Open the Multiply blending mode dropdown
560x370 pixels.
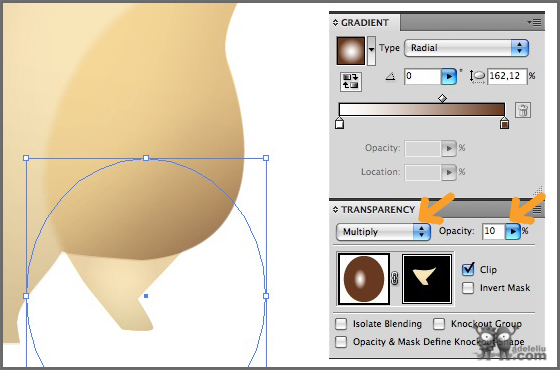(383, 232)
